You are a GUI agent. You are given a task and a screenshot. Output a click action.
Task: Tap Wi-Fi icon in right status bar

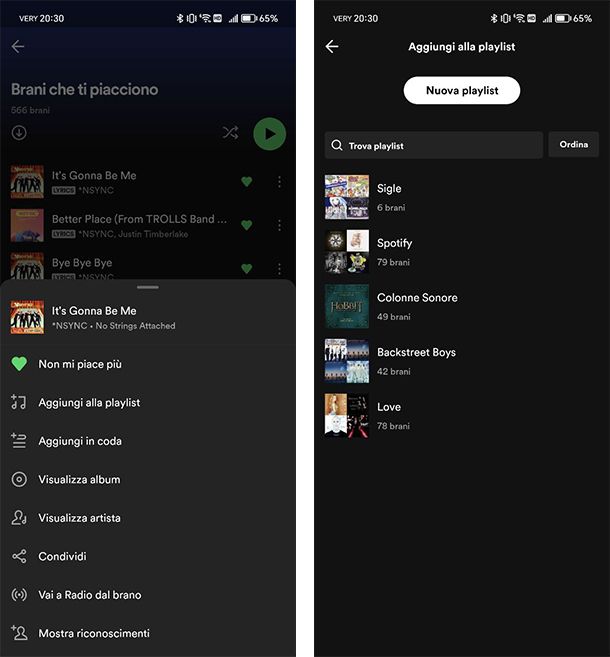click(x=519, y=18)
